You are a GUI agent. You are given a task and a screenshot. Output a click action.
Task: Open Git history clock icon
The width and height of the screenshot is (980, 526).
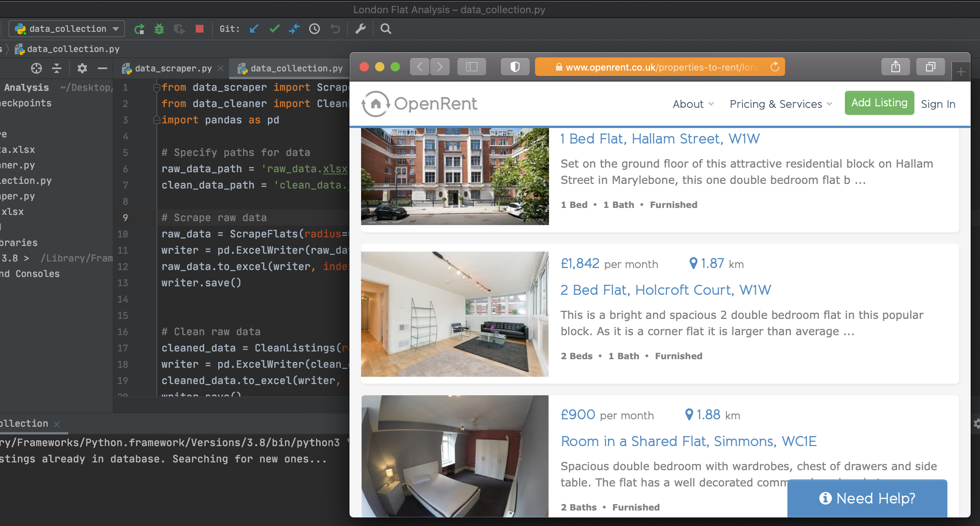pyautogui.click(x=315, y=29)
